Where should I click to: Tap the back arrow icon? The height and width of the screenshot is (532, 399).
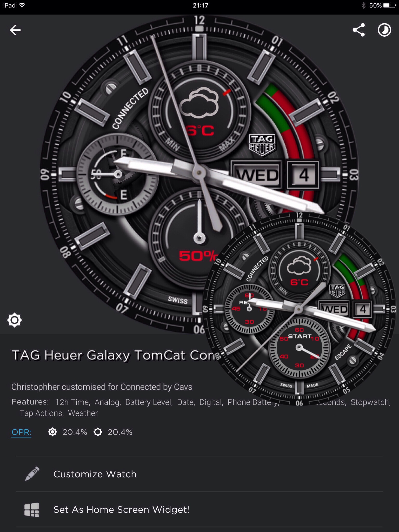tap(15, 30)
